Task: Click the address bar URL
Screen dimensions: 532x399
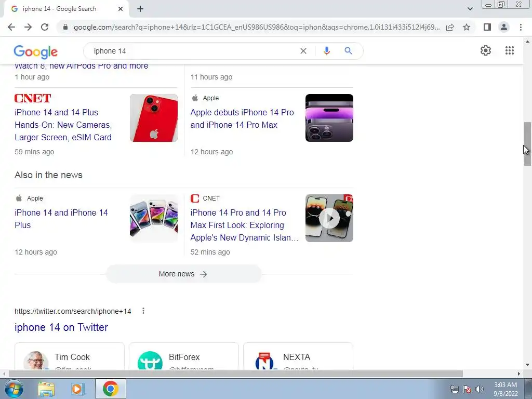Action: point(257,27)
